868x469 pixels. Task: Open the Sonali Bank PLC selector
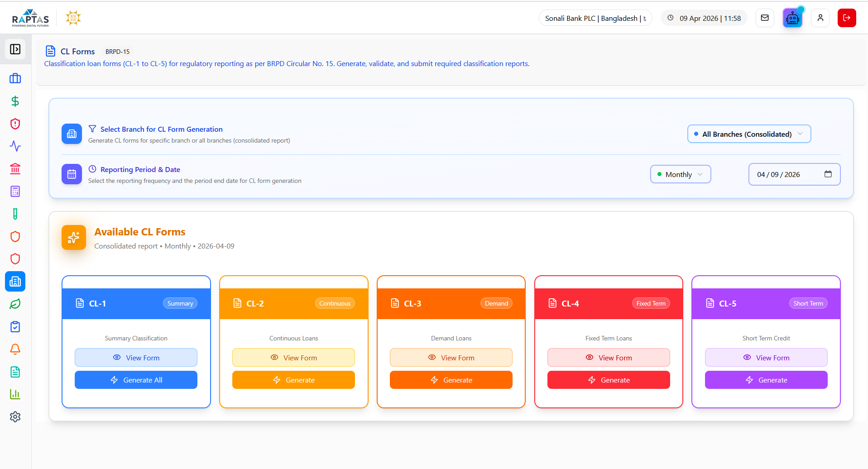coord(595,18)
